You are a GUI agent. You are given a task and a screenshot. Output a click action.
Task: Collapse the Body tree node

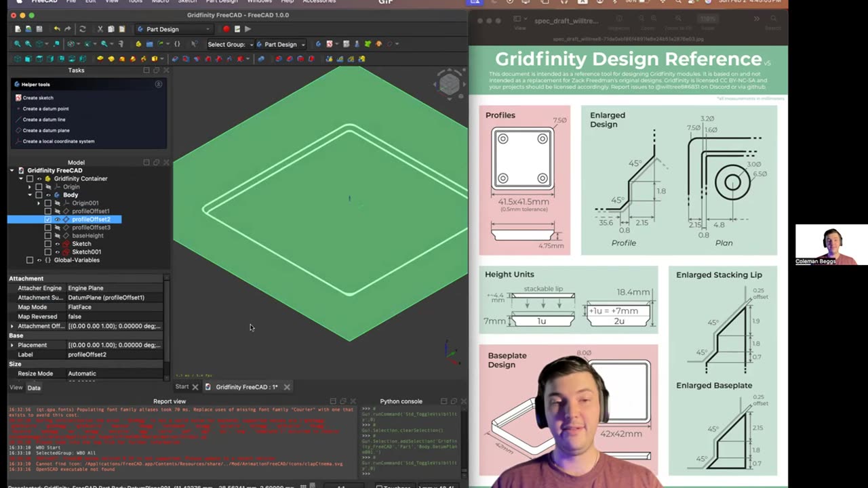click(x=29, y=195)
